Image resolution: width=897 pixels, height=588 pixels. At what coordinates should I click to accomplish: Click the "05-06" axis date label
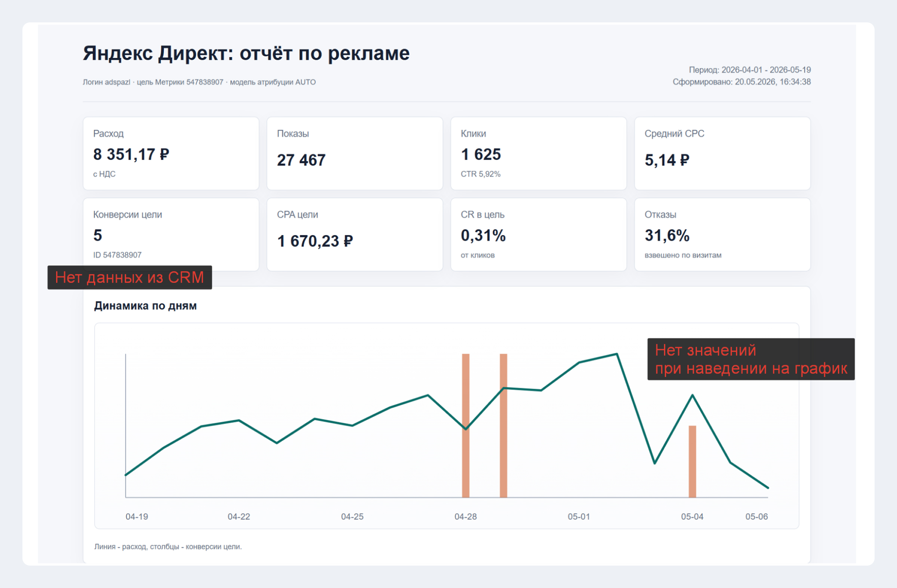[x=757, y=516]
